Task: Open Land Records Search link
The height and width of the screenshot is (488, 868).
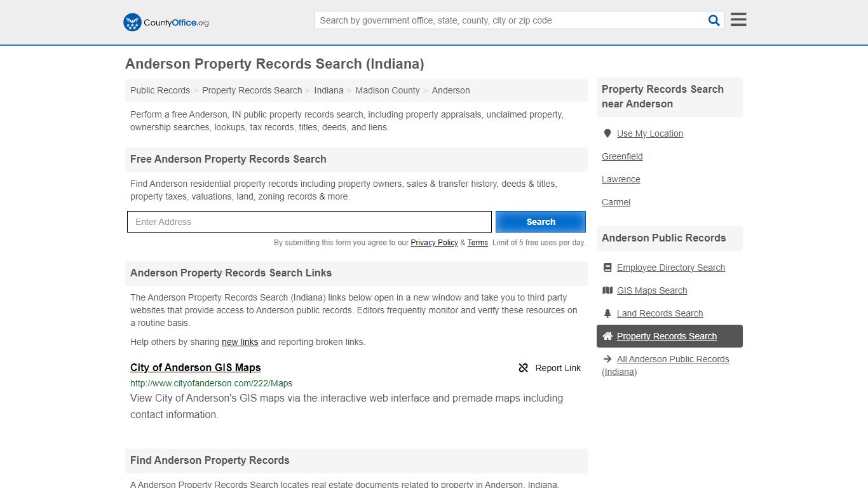Action: coord(660,313)
